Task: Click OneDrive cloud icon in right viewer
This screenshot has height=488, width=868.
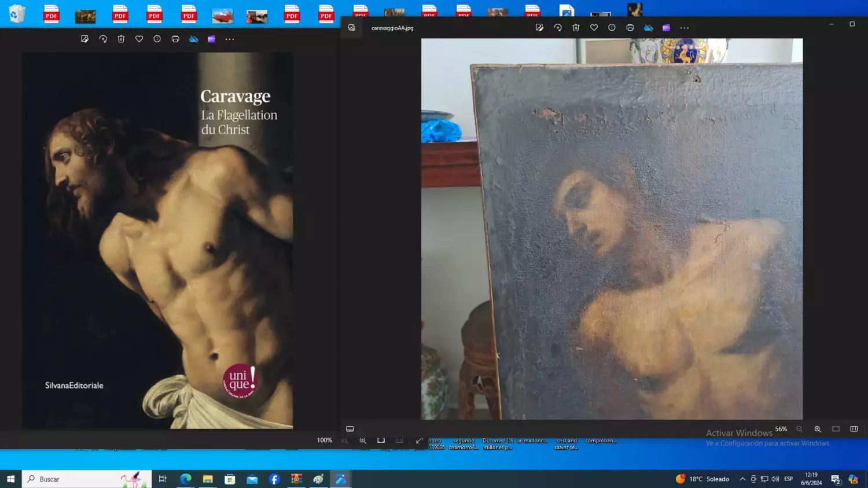Action: [x=649, y=28]
